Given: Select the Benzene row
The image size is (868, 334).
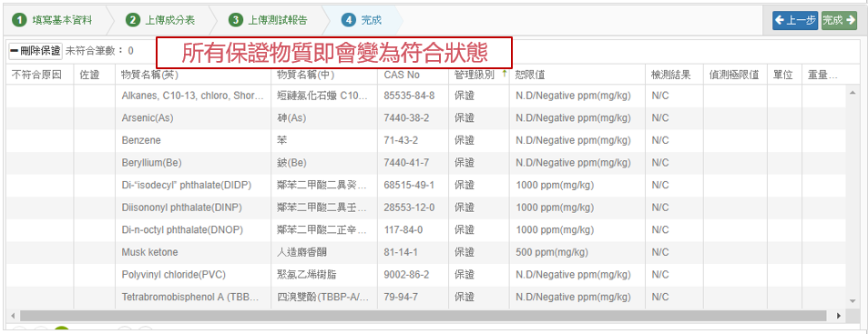Looking at the screenshot, I should (425, 140).
